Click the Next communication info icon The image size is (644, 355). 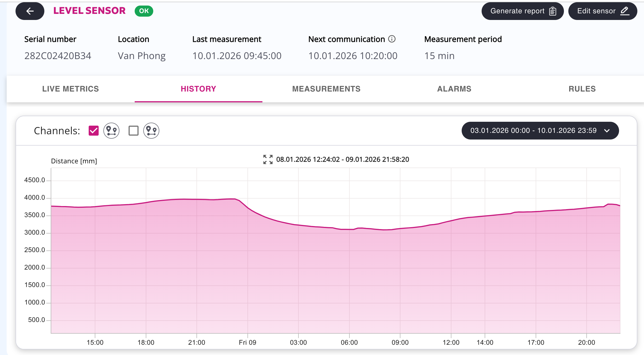tap(392, 39)
